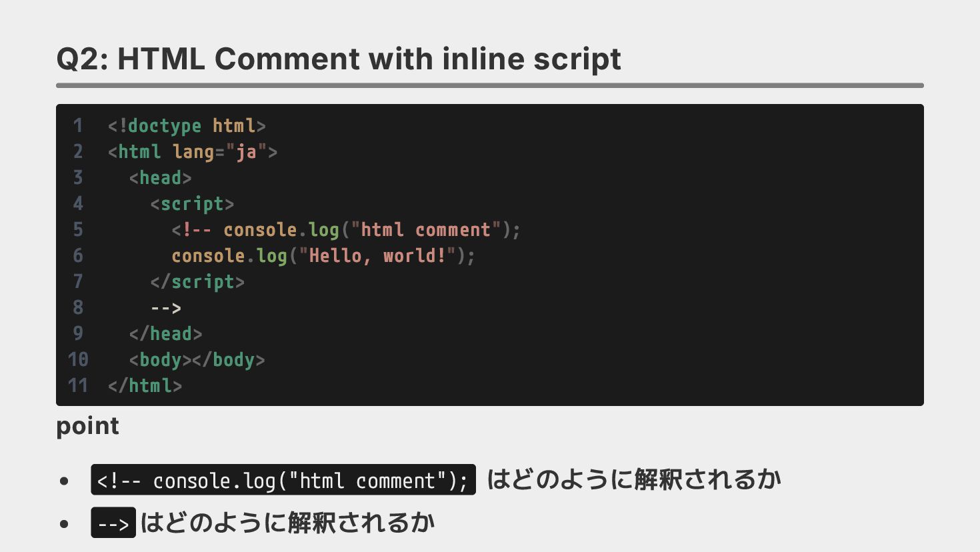This screenshot has width=980, height=552.
Task: Click line number 8 in the gutter
Action: 78,308
